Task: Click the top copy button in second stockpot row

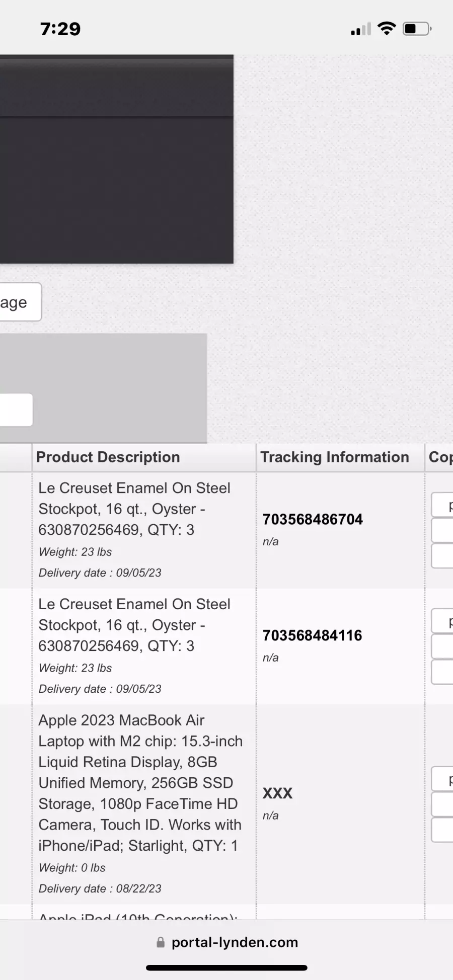Action: tap(442, 621)
